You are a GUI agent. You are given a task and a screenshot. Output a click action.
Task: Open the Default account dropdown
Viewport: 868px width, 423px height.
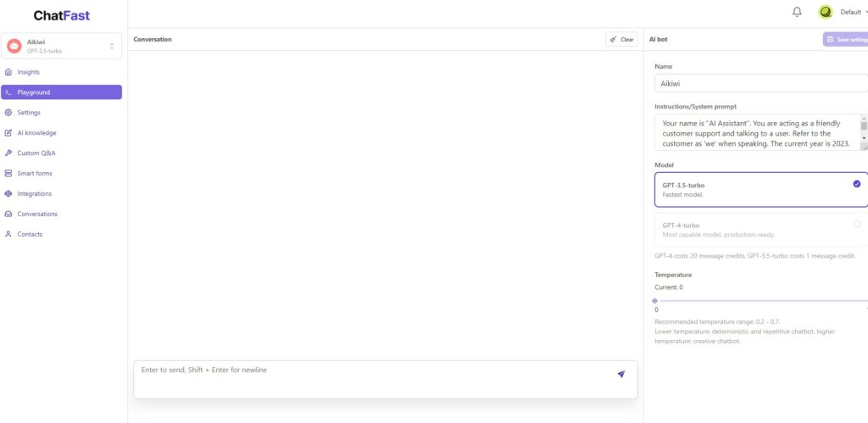pyautogui.click(x=854, y=12)
